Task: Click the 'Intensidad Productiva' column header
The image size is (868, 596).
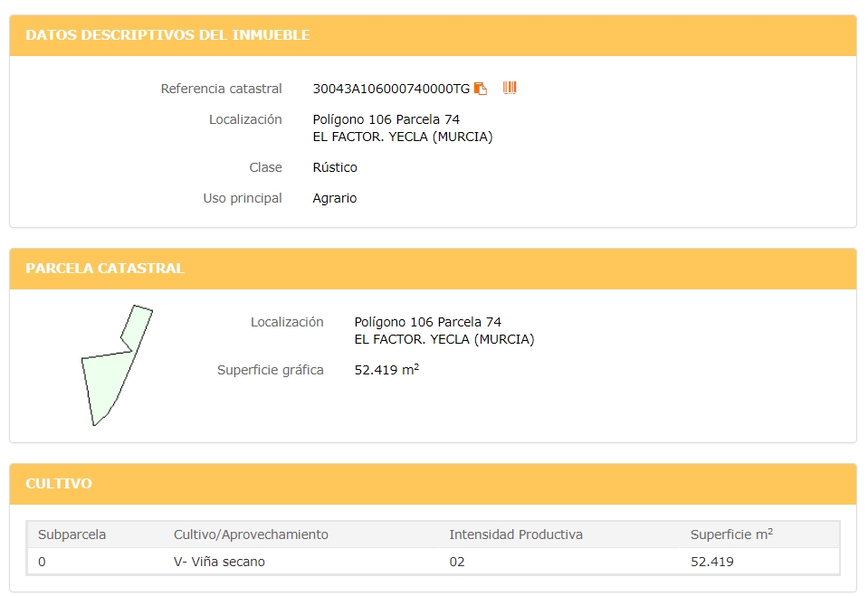Action: tap(516, 535)
